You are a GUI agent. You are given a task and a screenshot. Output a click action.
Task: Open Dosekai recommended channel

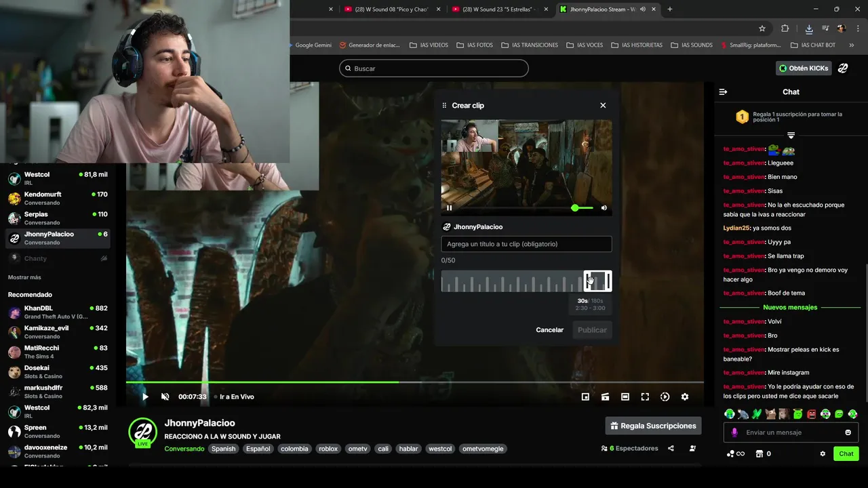point(58,371)
